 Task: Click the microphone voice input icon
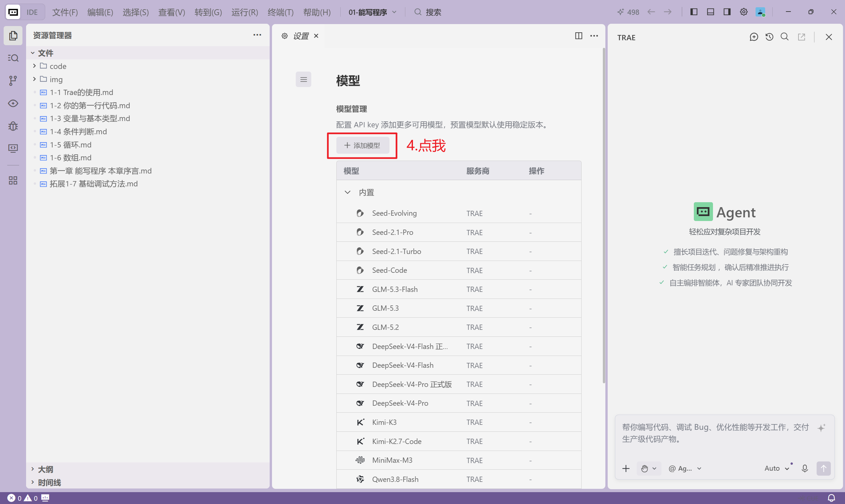click(805, 469)
